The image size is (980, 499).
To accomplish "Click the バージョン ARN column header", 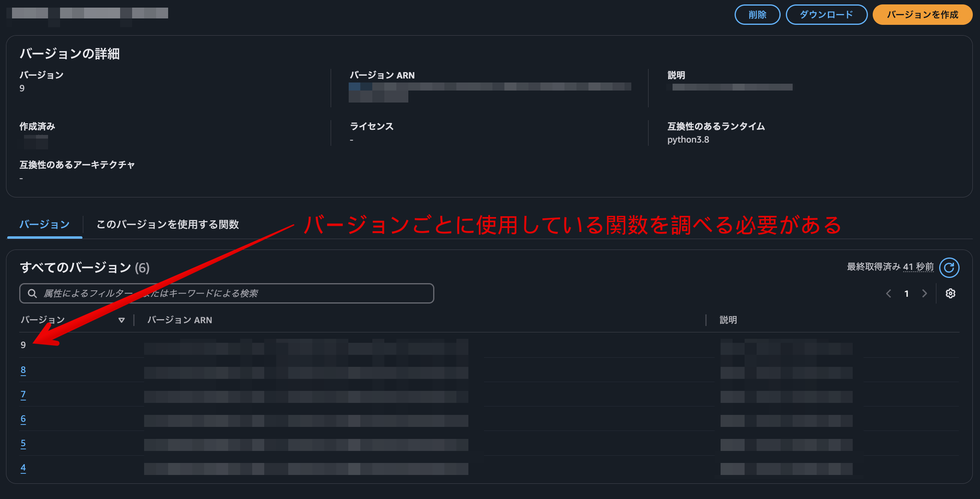I will coord(180,320).
